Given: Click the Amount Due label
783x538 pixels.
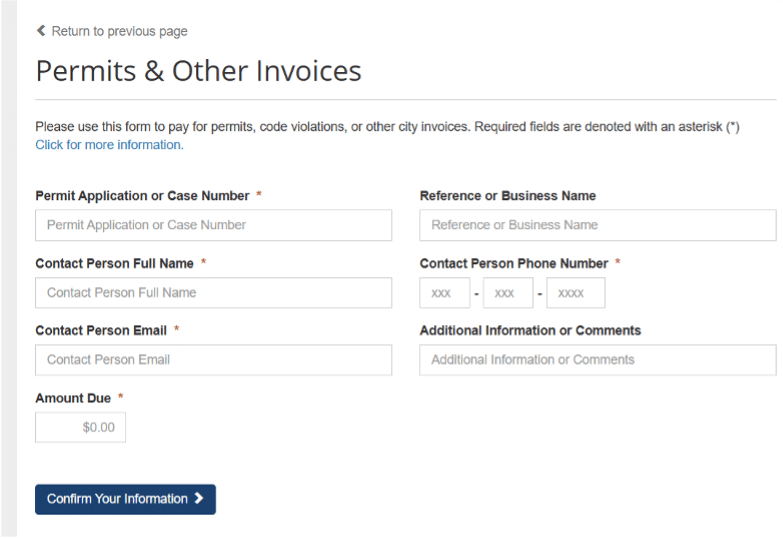Looking at the screenshot, I should [x=73, y=398].
